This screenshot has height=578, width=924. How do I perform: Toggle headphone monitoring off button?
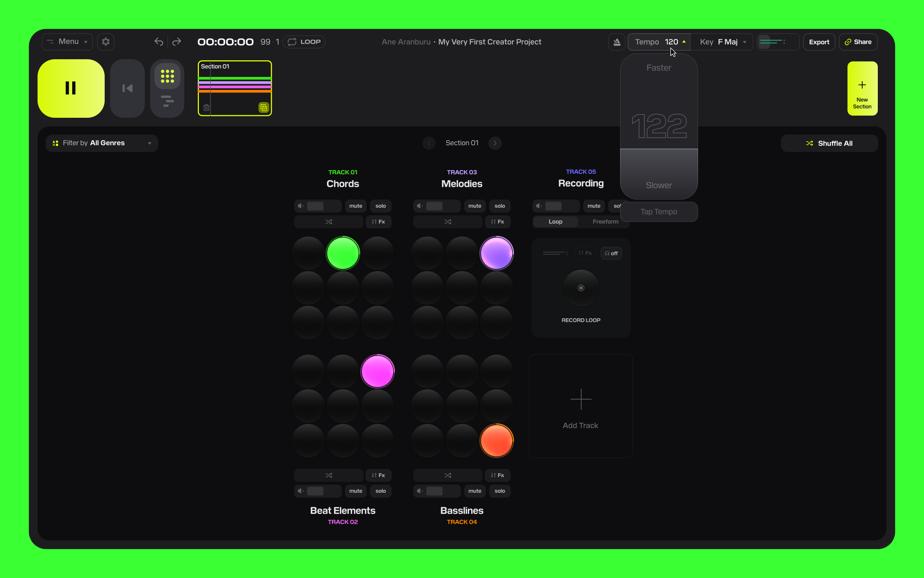pos(611,253)
